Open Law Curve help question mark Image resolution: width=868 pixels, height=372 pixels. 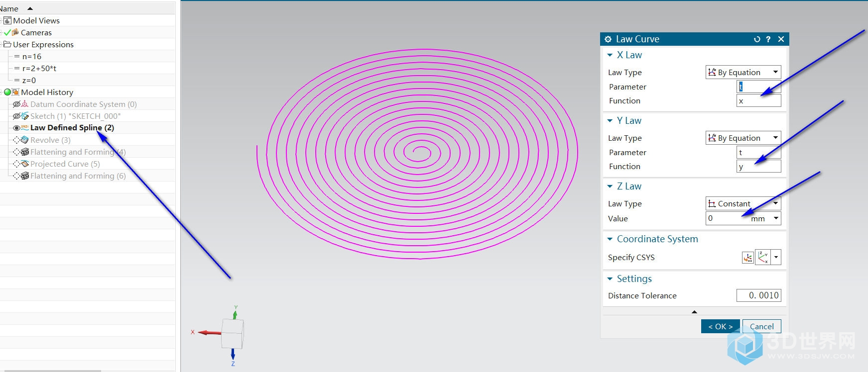pyautogui.click(x=768, y=39)
